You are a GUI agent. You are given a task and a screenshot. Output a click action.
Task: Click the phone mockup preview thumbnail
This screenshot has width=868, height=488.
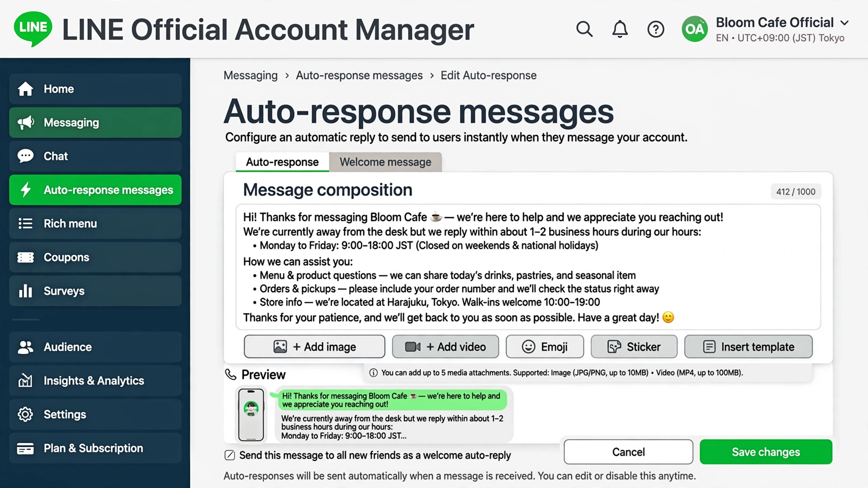pos(251,415)
